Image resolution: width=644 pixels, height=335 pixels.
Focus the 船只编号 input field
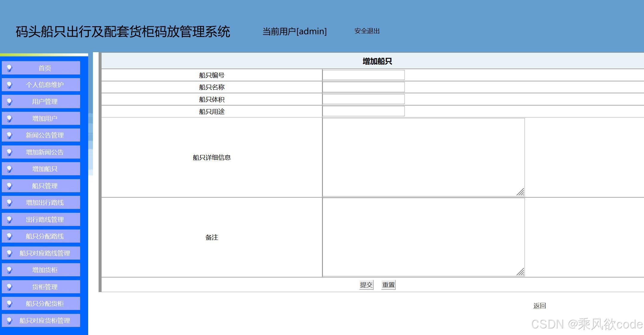point(363,75)
